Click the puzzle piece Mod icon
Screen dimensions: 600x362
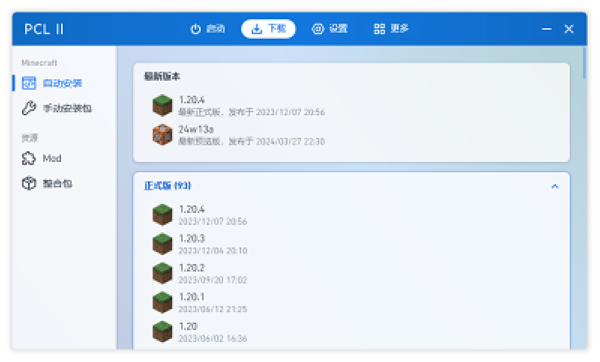29,158
